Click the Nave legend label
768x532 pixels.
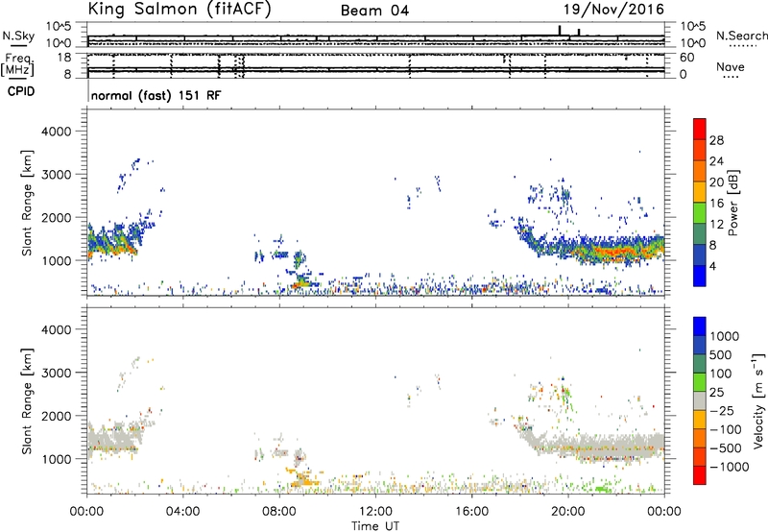click(731, 67)
